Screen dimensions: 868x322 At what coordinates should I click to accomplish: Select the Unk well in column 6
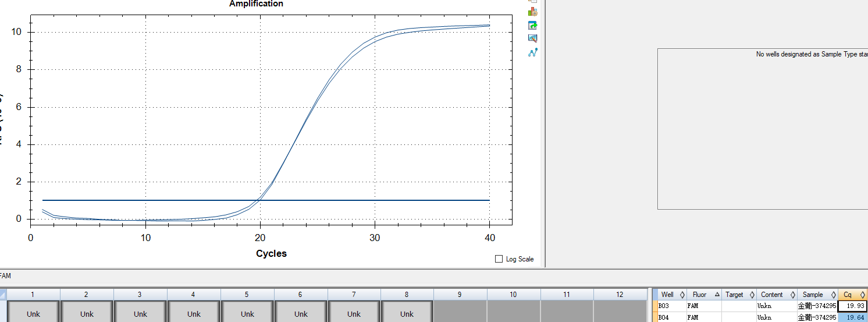click(x=301, y=312)
